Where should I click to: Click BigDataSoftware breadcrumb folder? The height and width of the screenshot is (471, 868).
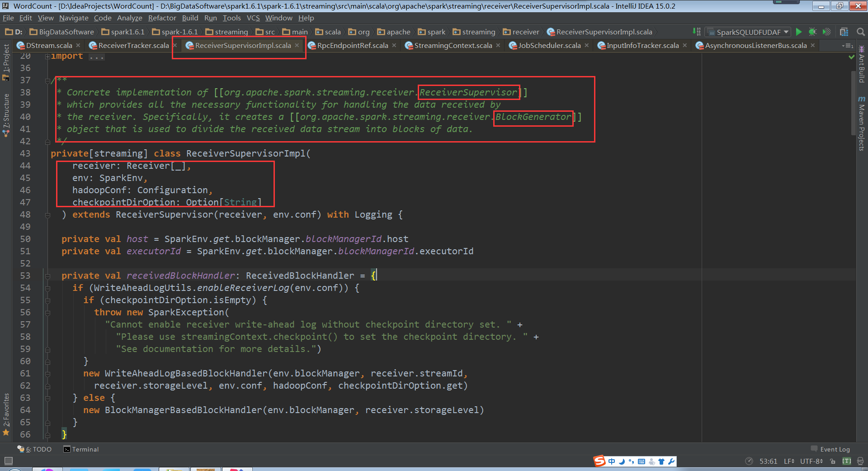point(62,32)
